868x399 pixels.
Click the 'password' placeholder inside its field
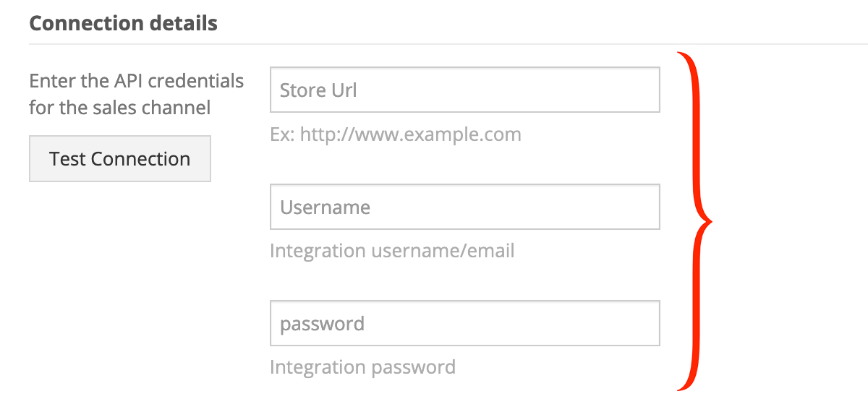[322, 325]
